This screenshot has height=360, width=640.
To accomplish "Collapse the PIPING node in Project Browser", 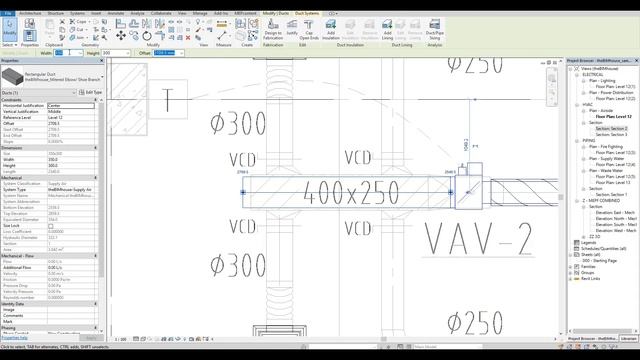I will tap(577, 141).
